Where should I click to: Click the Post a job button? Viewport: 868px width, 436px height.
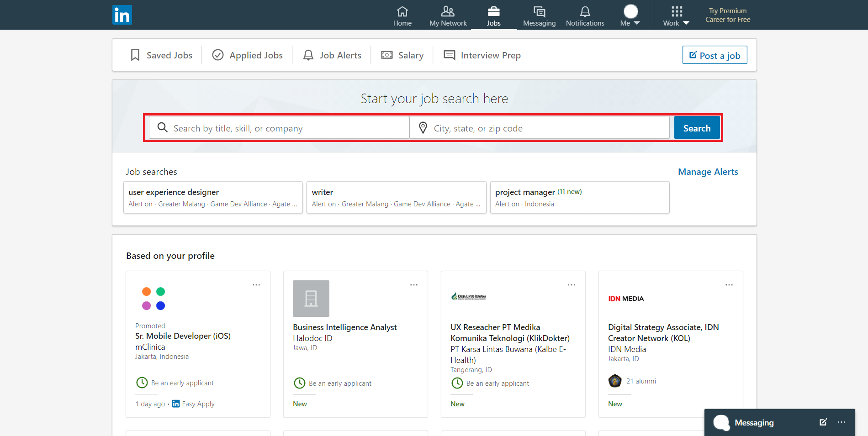tap(715, 55)
